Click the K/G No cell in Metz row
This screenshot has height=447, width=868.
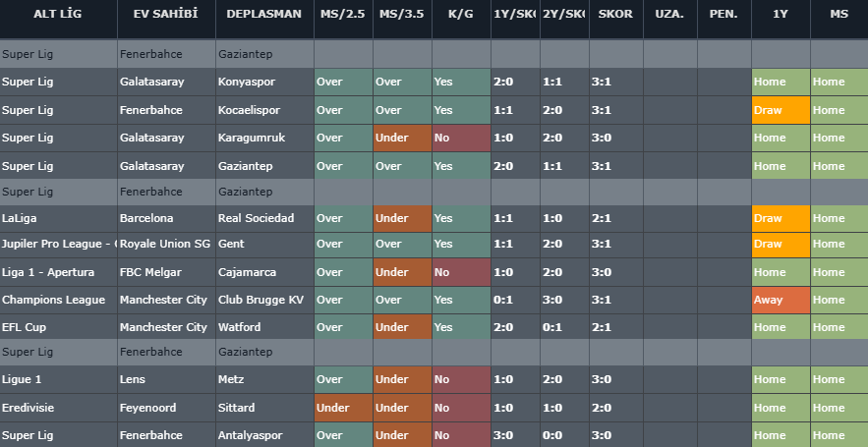[461, 379]
